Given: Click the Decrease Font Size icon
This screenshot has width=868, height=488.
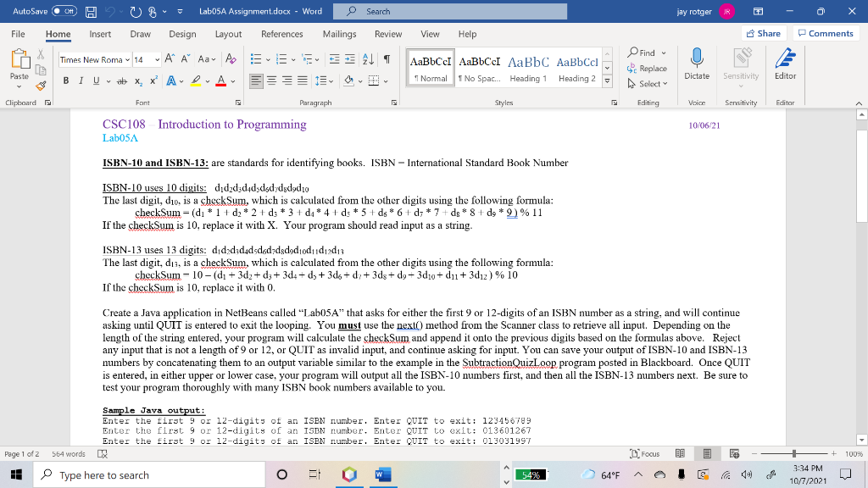Looking at the screenshot, I should [186, 58].
